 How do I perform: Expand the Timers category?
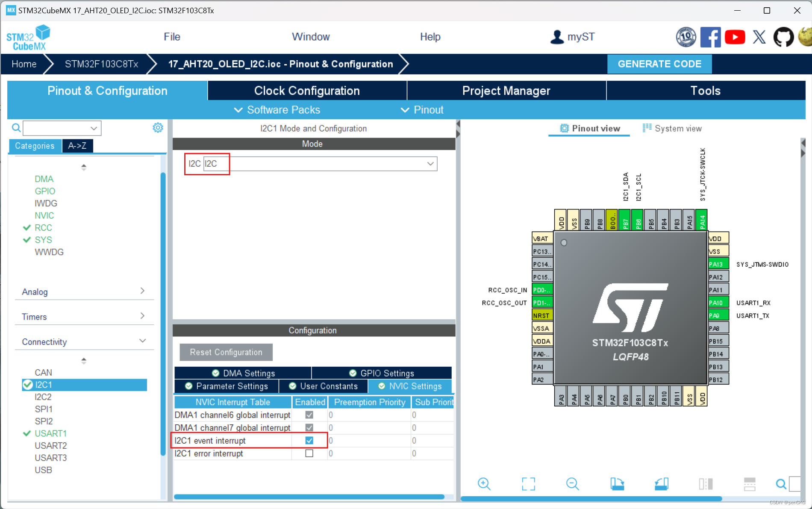[x=84, y=316]
